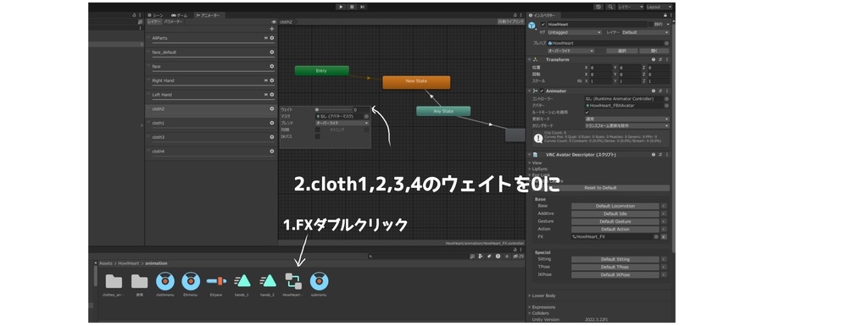Open the global search magnifier icon

tap(610, 7)
